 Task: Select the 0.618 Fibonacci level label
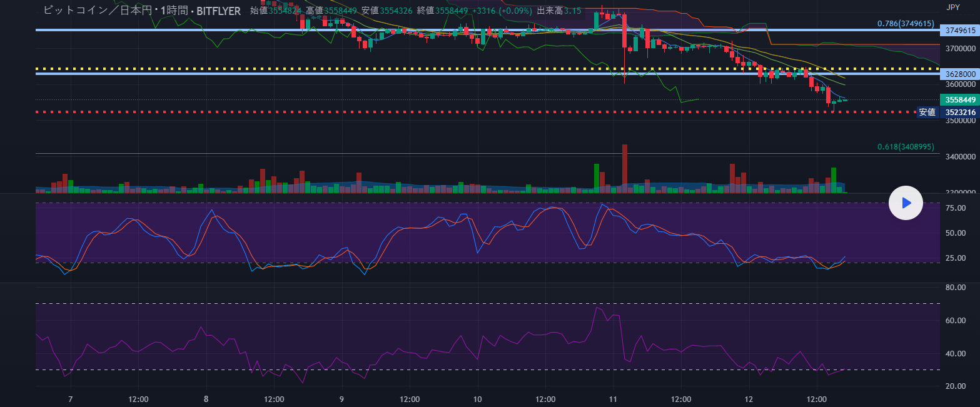click(x=905, y=147)
